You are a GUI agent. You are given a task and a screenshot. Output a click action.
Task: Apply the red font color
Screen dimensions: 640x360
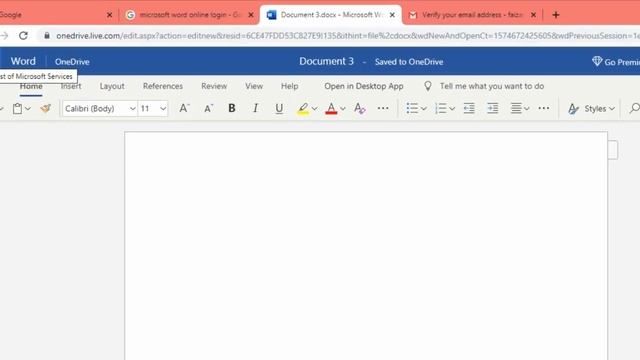pos(331,109)
